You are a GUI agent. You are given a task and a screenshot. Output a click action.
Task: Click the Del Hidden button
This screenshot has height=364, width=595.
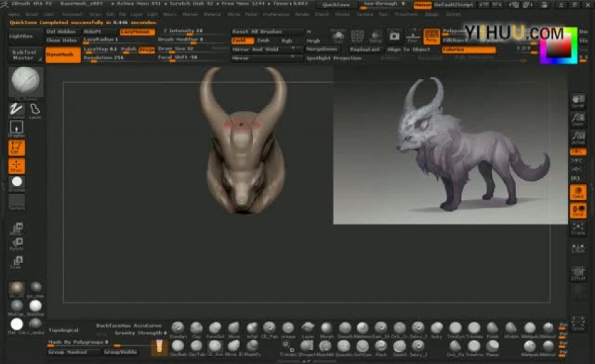61,32
